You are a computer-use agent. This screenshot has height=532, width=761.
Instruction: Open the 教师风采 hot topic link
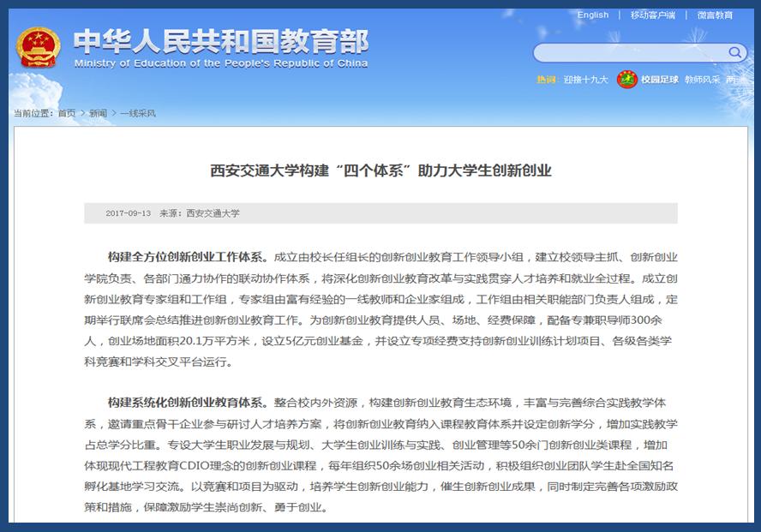tap(702, 80)
